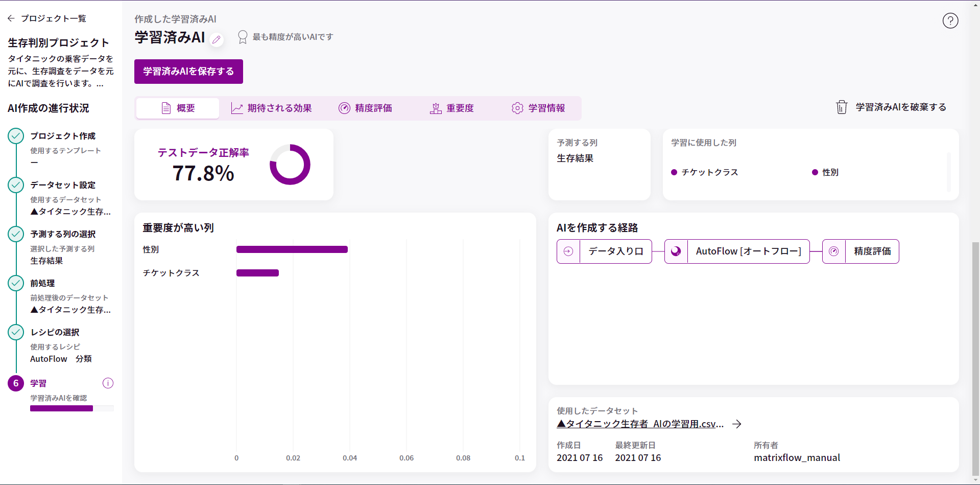Click the back arrow to project list
Screen dimensions: 980x485
coord(11,18)
